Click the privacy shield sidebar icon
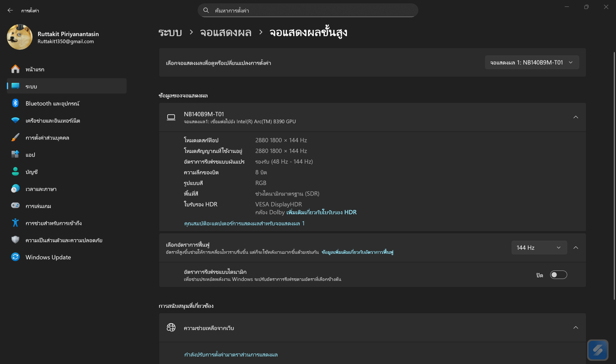The image size is (616, 364). point(15,240)
